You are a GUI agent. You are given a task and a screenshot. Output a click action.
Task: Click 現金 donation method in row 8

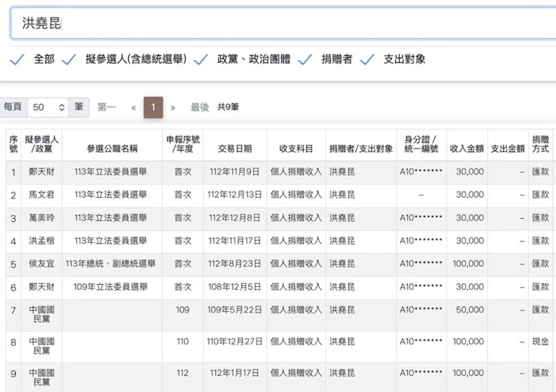540,341
